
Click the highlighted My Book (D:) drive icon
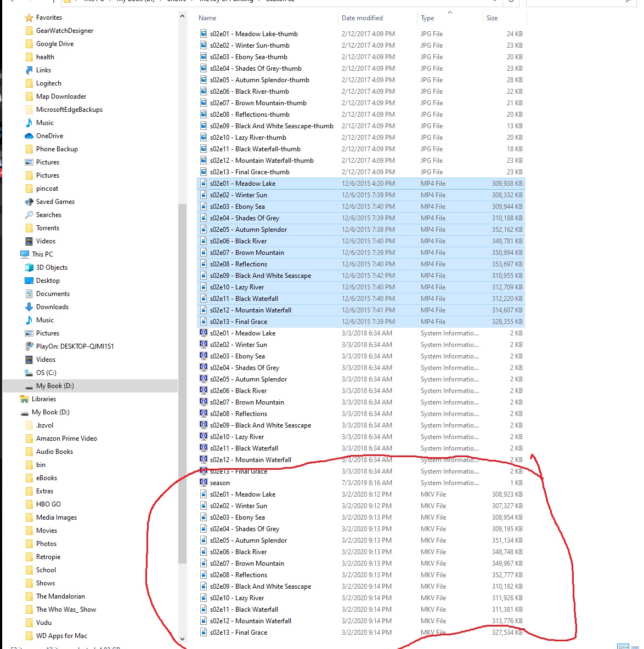coord(29,386)
